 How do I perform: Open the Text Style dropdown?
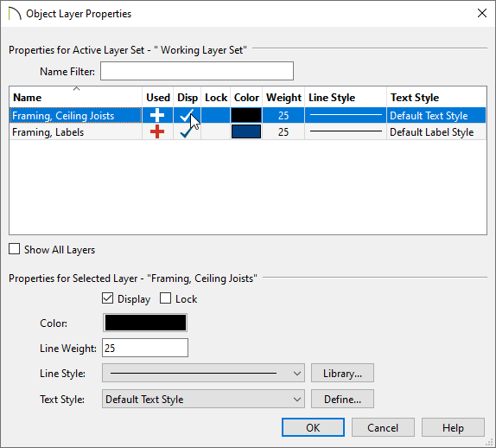point(203,399)
